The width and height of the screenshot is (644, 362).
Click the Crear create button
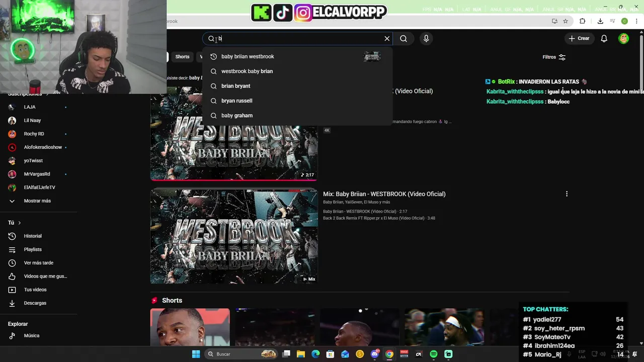pos(579,39)
